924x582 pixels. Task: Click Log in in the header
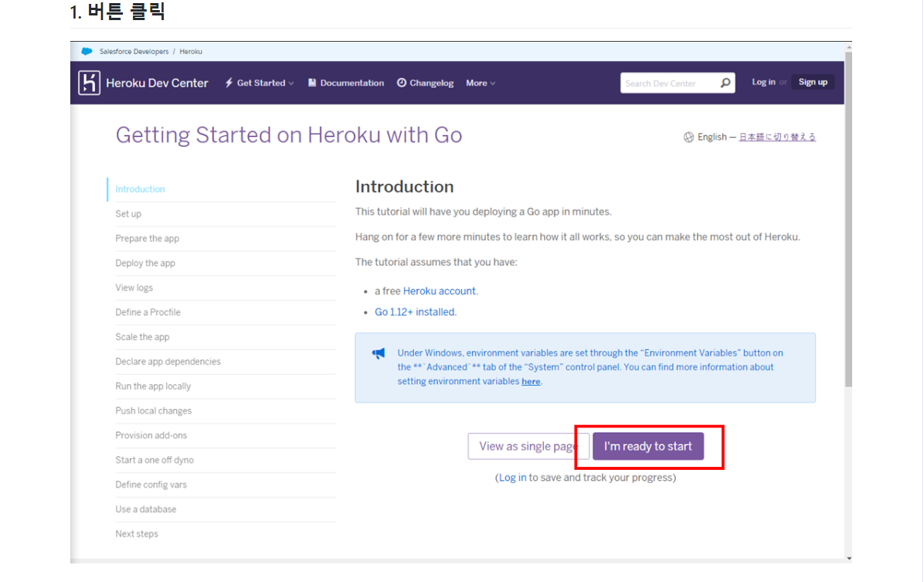pos(763,82)
